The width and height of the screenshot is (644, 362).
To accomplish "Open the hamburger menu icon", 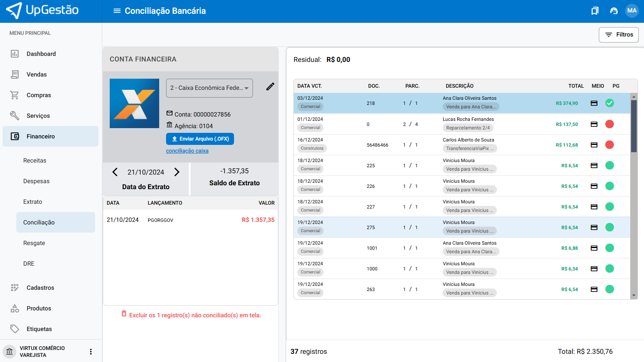I will coord(117,11).
